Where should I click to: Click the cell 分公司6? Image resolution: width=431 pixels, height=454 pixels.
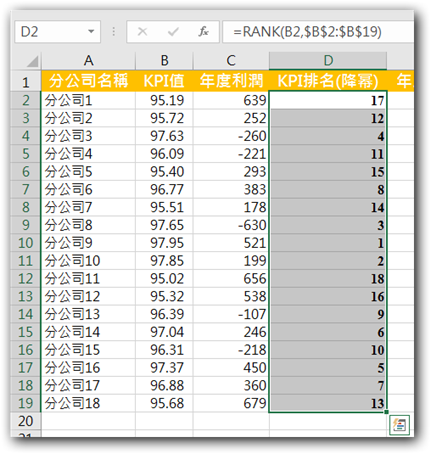coord(88,189)
